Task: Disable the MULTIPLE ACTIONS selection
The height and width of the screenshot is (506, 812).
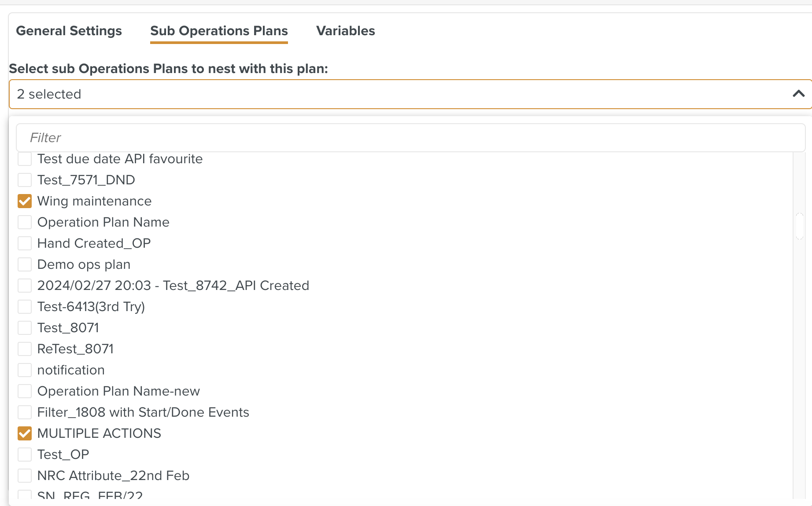Action: tap(24, 433)
